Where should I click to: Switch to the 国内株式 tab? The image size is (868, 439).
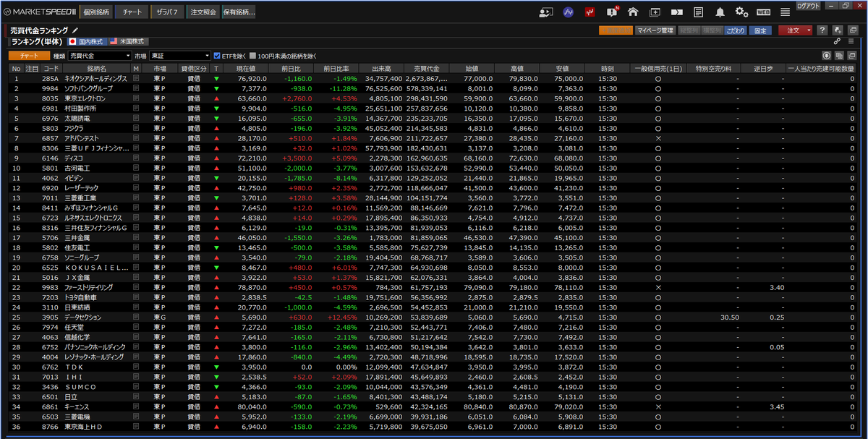86,42
